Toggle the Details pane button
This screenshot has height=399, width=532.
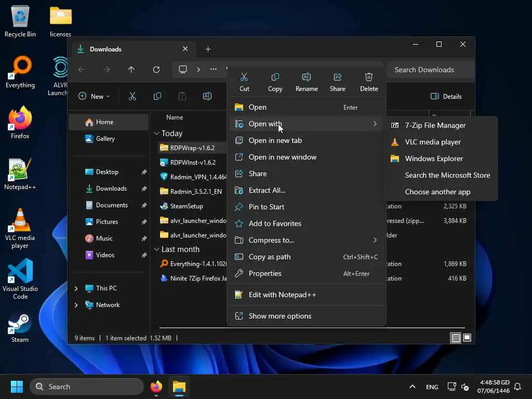(x=446, y=96)
